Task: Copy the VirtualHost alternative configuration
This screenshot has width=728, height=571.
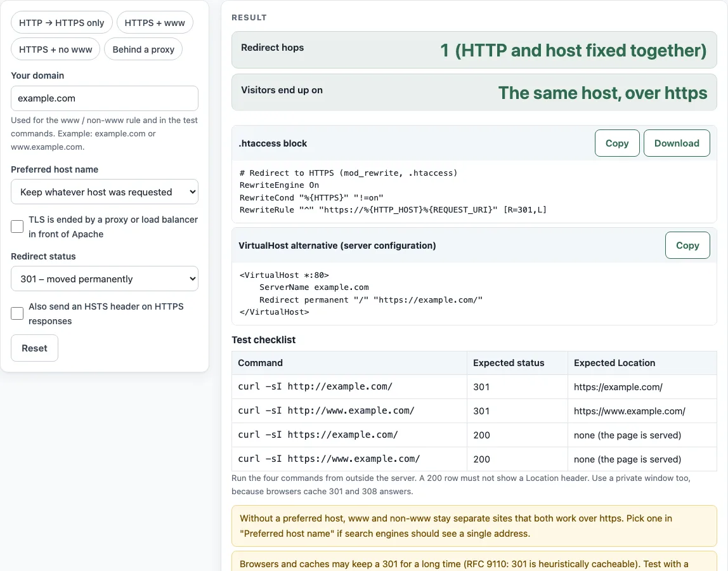Action: coord(687,246)
